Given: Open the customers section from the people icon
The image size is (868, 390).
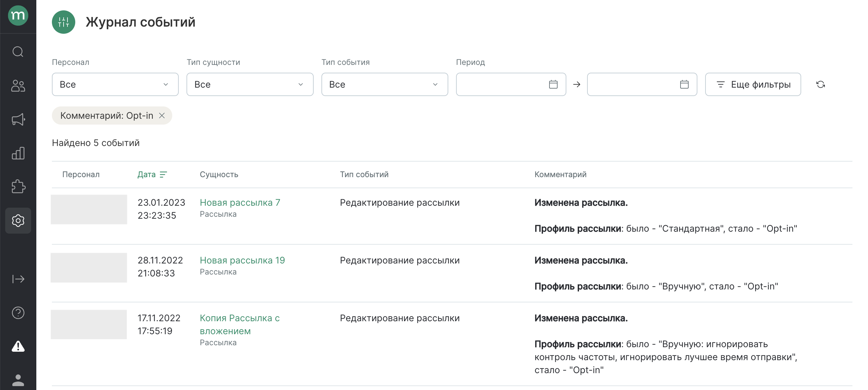Looking at the screenshot, I should 18,86.
